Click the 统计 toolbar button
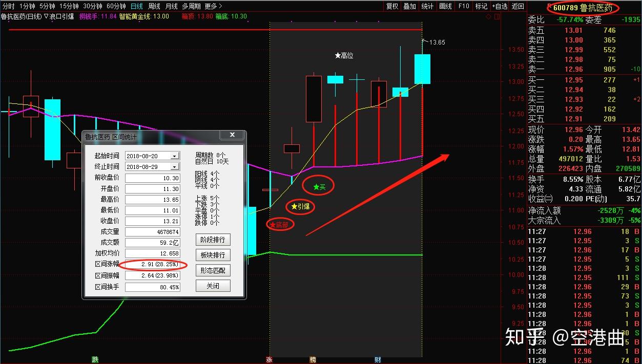Viewport: 642px width, 364px height. point(427,6)
